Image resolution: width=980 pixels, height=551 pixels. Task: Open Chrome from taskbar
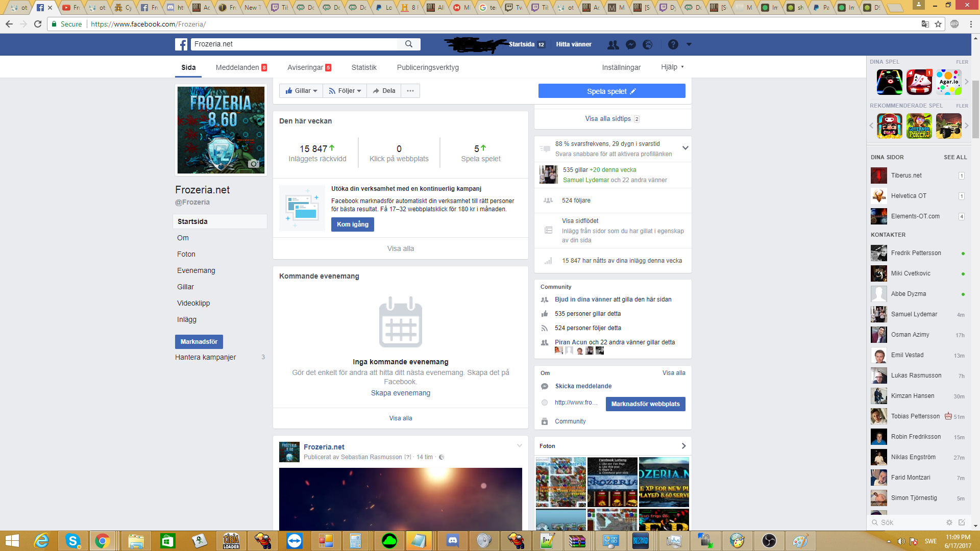[103, 541]
